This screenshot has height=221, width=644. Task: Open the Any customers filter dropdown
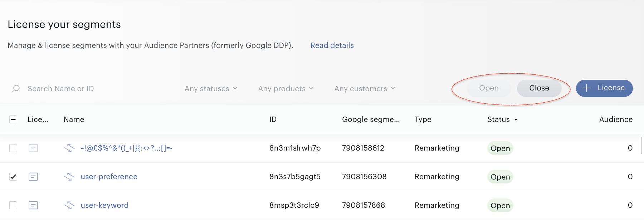click(x=365, y=89)
